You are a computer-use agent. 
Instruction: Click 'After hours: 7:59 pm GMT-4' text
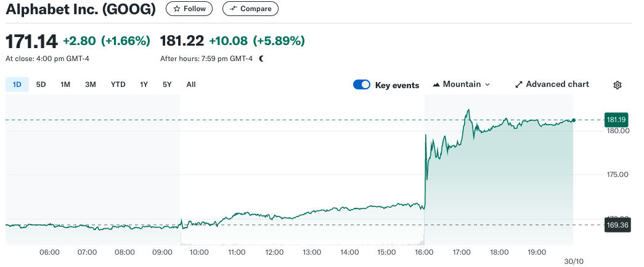pos(206,59)
